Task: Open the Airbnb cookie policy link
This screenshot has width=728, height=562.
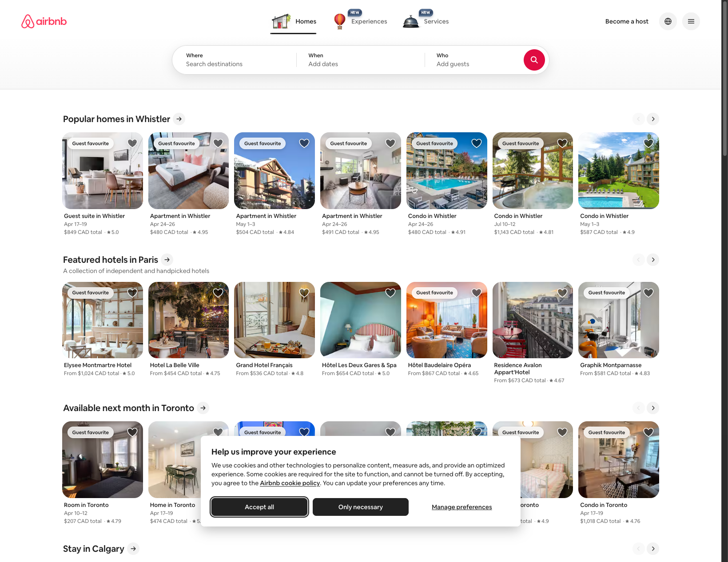Action: [x=290, y=483]
